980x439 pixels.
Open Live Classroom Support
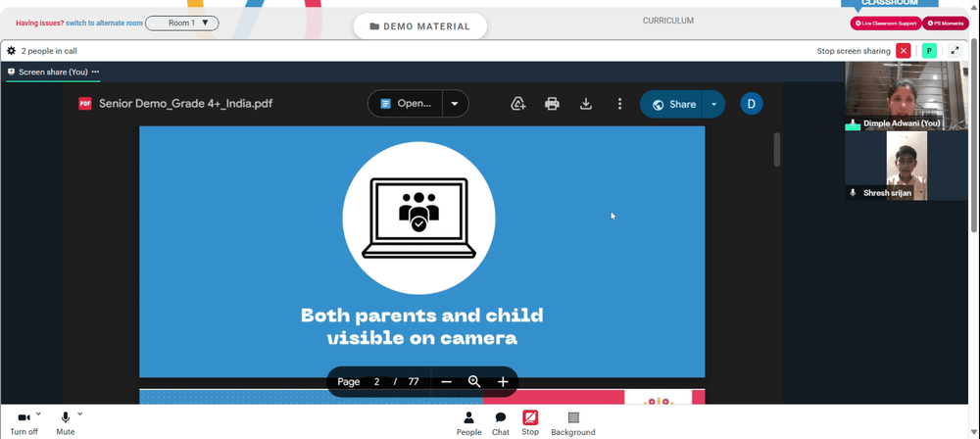(x=886, y=24)
